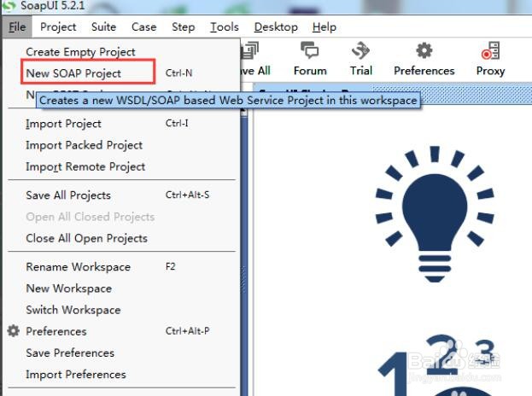Choose Import Remote Project
Image resolution: width=532 pixels, height=396 pixels.
coord(121,166)
